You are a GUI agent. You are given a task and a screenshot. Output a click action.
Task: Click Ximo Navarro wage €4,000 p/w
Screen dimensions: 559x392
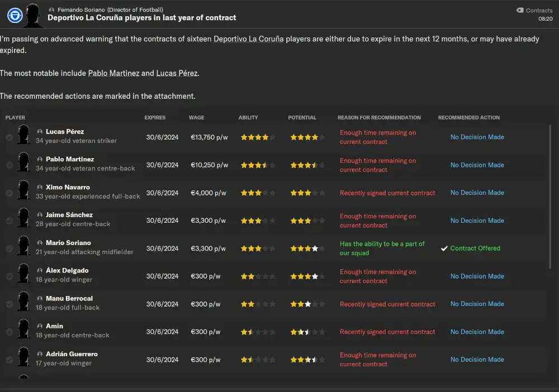tap(208, 193)
